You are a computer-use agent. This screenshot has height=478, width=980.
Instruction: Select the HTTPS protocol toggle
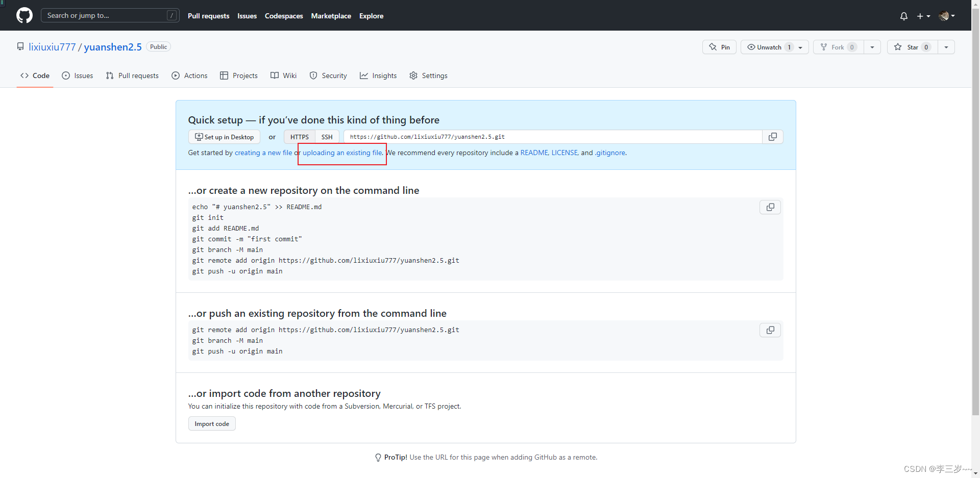pyautogui.click(x=300, y=137)
